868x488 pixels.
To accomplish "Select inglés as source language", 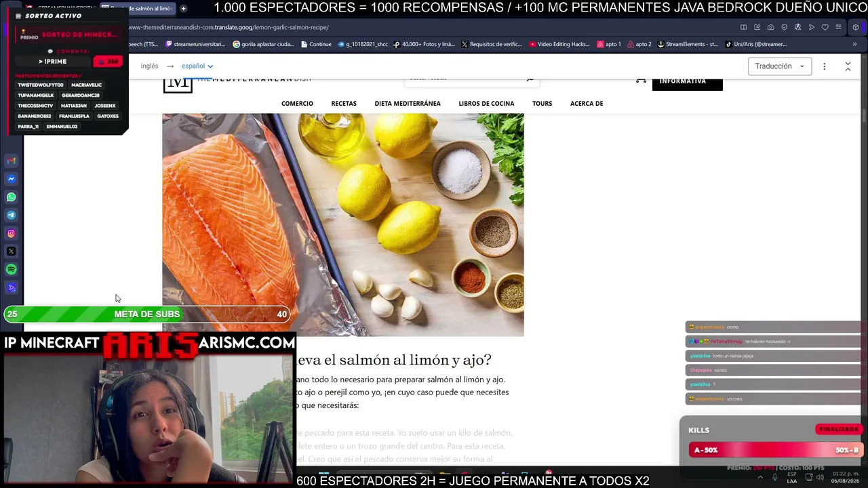I will click(149, 66).
